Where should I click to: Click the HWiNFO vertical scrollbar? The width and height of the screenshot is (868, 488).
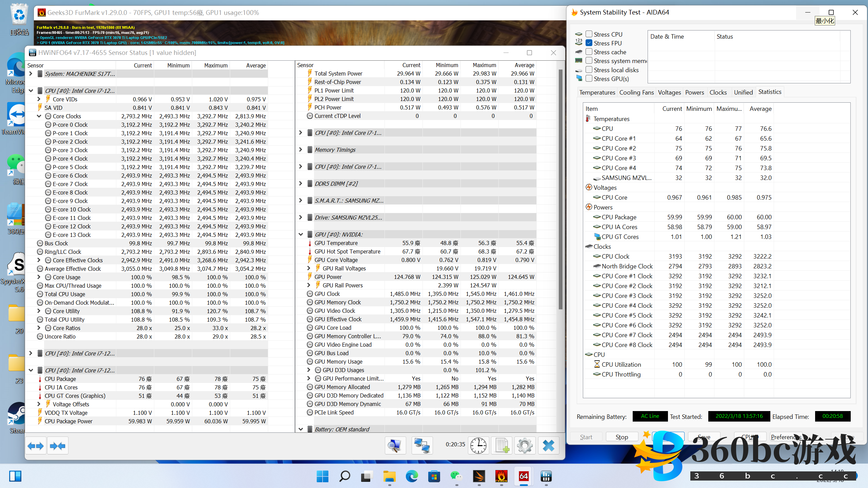[560, 190]
